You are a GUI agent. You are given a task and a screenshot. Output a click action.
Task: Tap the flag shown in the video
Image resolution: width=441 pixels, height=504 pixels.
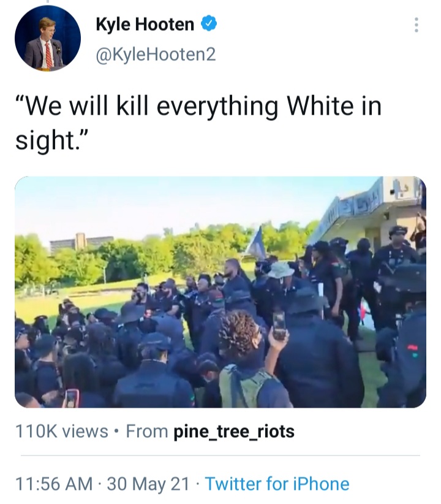258,243
